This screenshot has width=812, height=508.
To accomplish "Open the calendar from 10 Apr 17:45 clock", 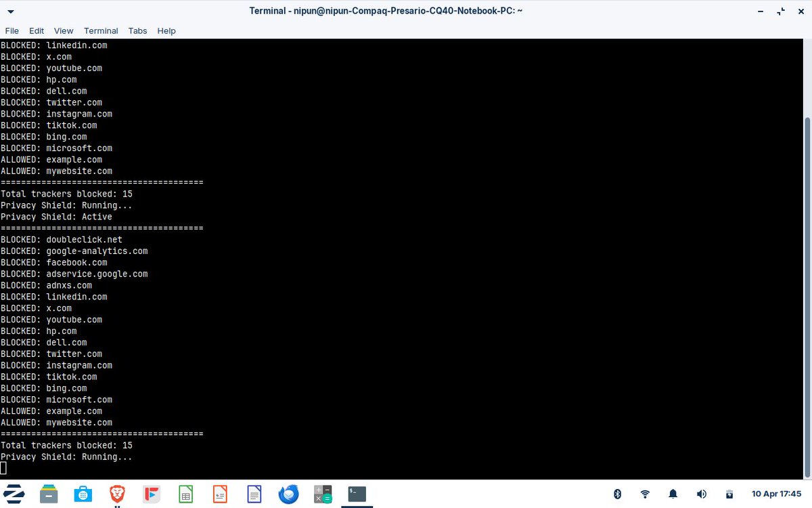I will [777, 494].
